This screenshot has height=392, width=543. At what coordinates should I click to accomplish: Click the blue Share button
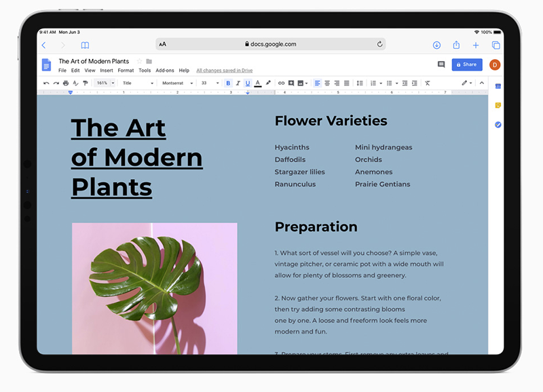coord(467,64)
